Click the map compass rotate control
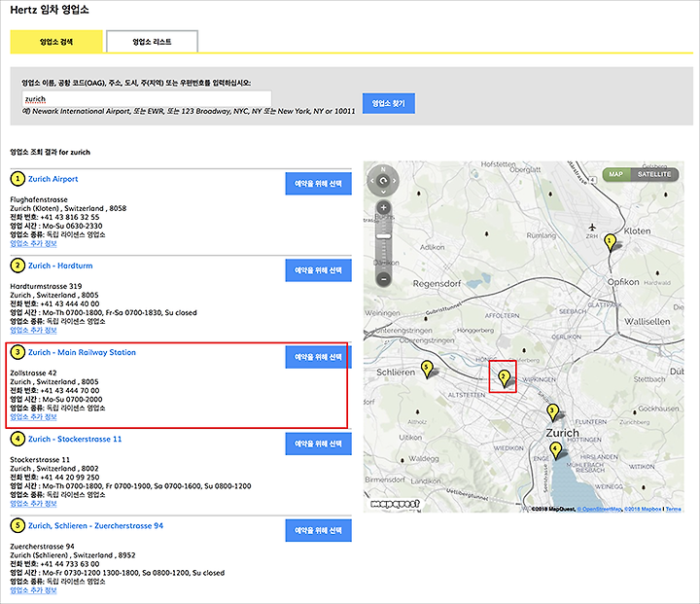Screen dimensions: 700x604 coord(383,181)
